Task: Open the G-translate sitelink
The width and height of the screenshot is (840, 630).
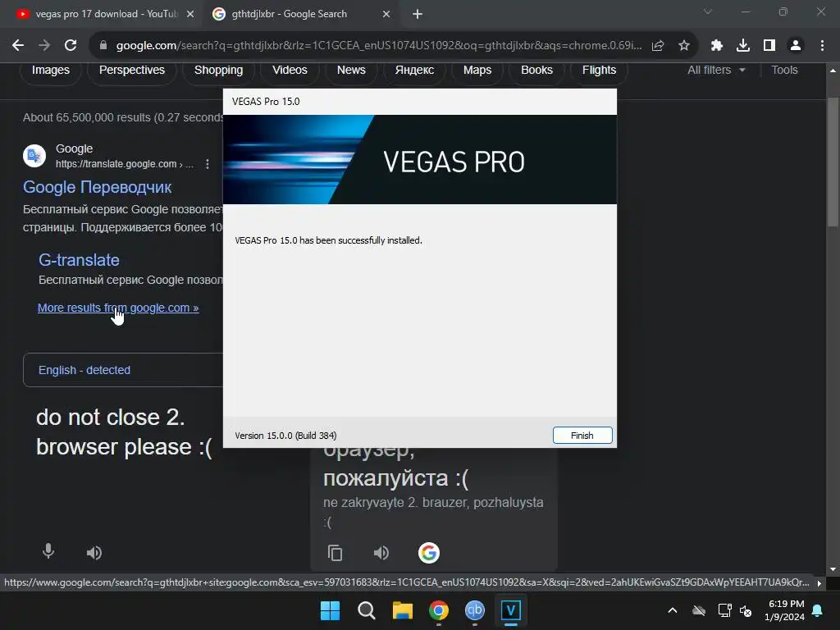Action: [79, 260]
